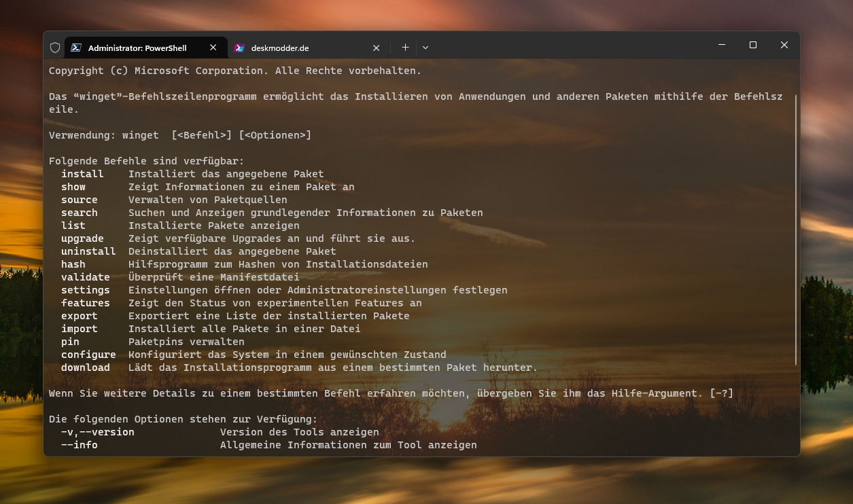Click the '-v,--version' option text
853x504 pixels.
coord(98,432)
